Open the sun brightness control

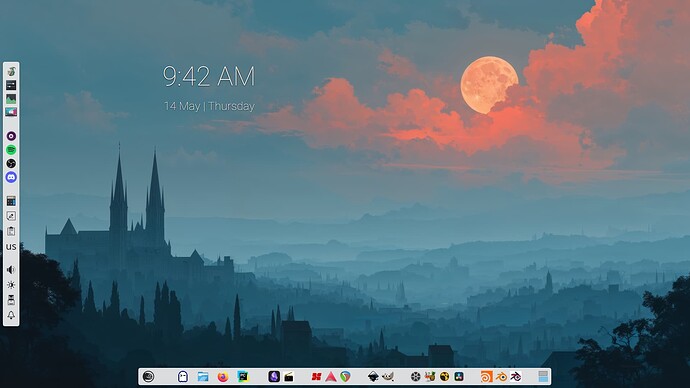[x=11, y=285]
